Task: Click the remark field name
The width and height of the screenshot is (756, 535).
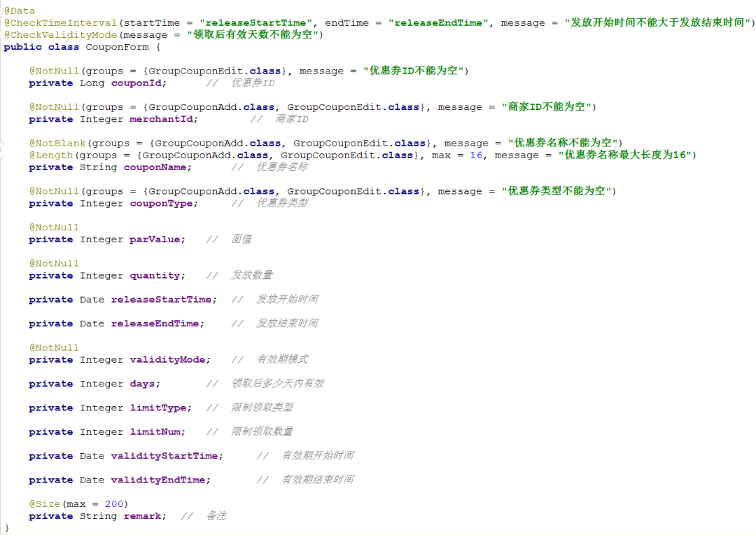Action: 143,516
